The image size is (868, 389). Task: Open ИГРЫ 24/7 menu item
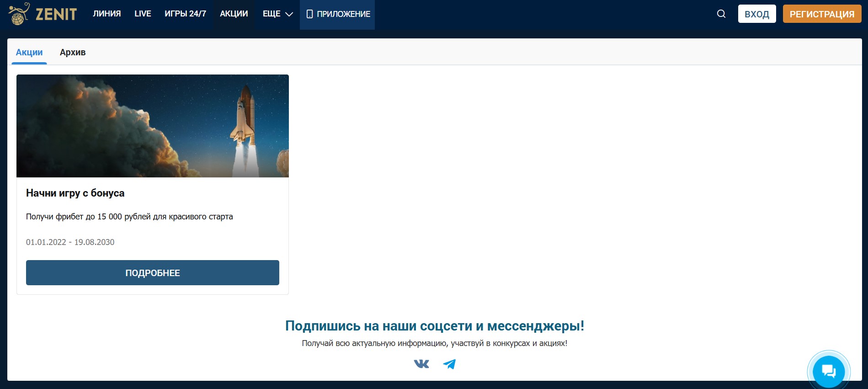pos(185,14)
